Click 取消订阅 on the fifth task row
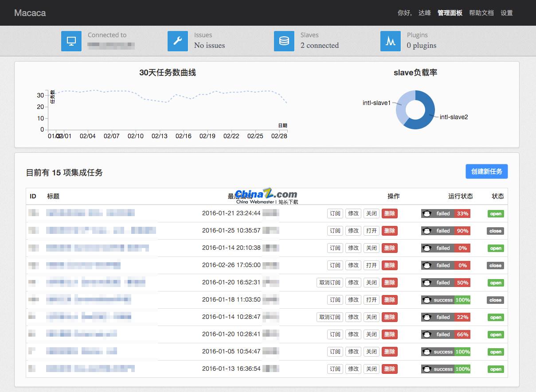The image size is (536, 392). point(329,282)
